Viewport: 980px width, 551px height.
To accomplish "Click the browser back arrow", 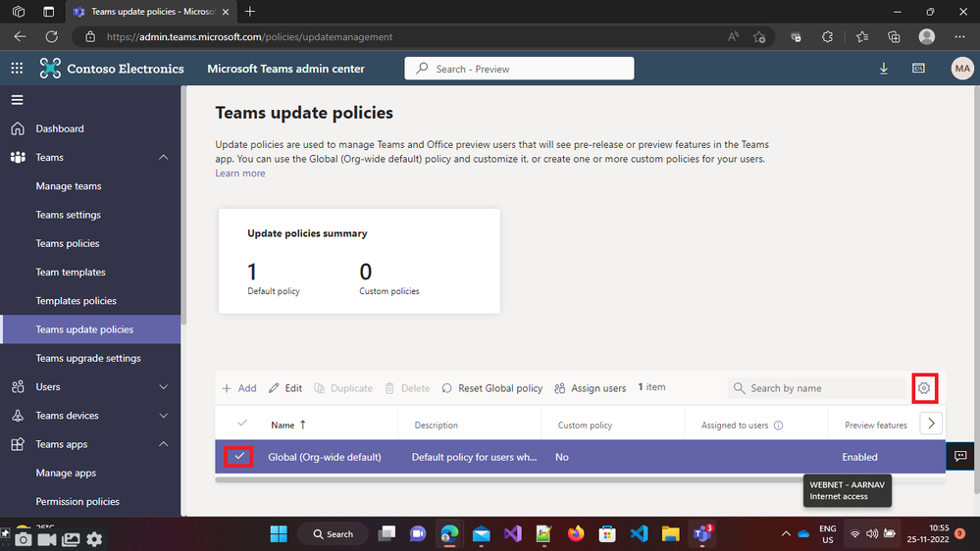I will (x=20, y=37).
